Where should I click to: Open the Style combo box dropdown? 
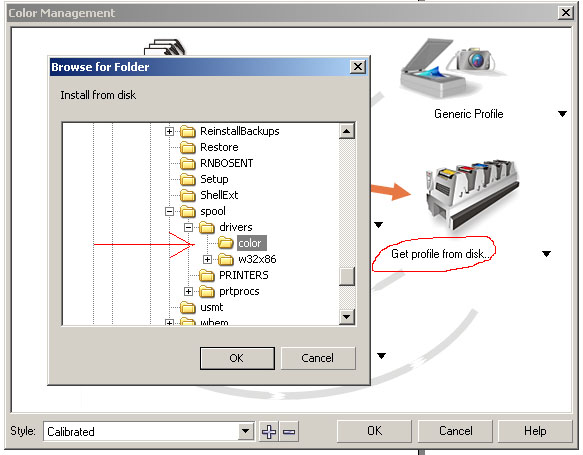point(245,432)
